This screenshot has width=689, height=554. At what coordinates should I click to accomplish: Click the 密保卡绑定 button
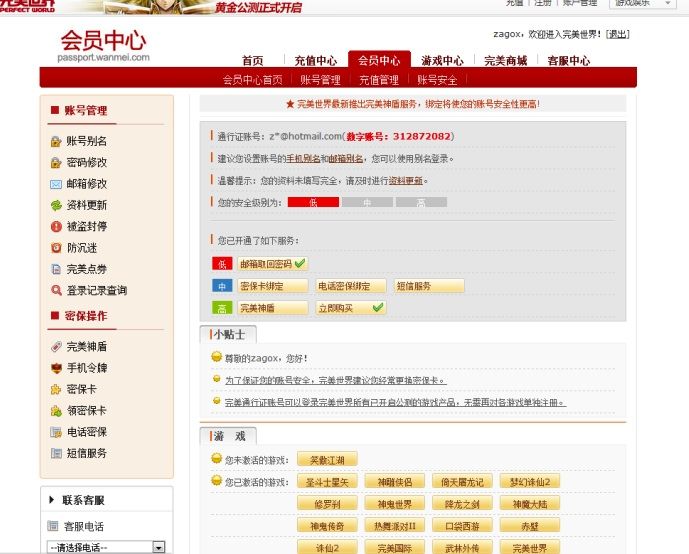coord(273,286)
